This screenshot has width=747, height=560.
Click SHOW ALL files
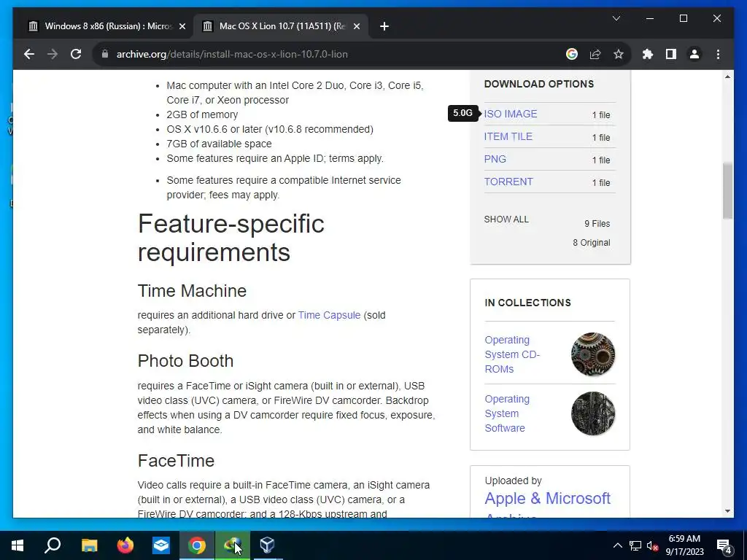(506, 219)
